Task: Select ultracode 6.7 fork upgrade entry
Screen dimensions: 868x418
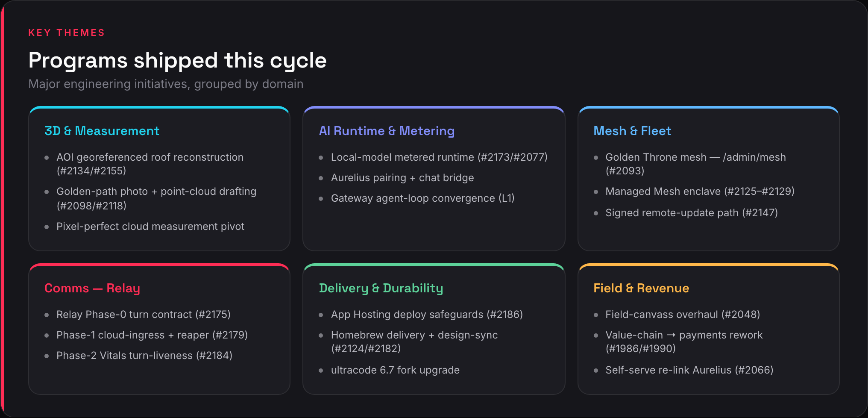Action: click(x=395, y=370)
